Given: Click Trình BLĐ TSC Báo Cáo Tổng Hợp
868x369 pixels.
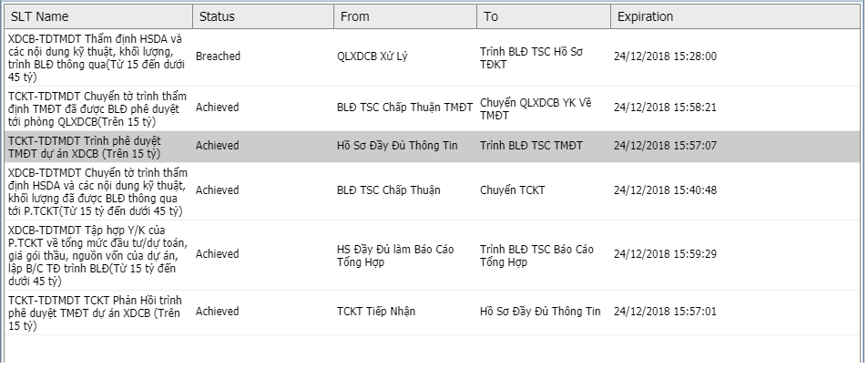Looking at the screenshot, I should (536, 256).
